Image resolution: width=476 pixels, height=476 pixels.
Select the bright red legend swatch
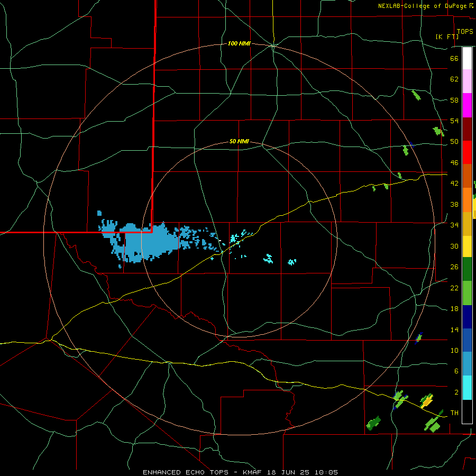(467, 152)
